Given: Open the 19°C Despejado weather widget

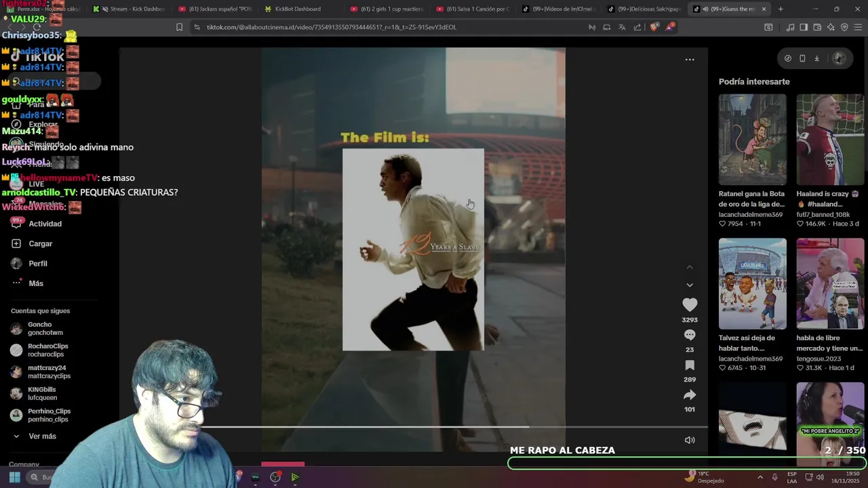Looking at the screenshot, I should 703,477.
